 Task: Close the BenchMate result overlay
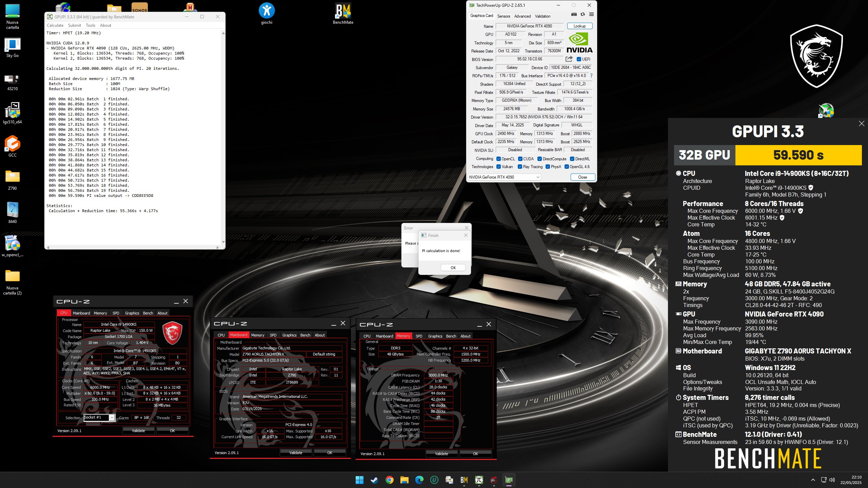point(862,124)
